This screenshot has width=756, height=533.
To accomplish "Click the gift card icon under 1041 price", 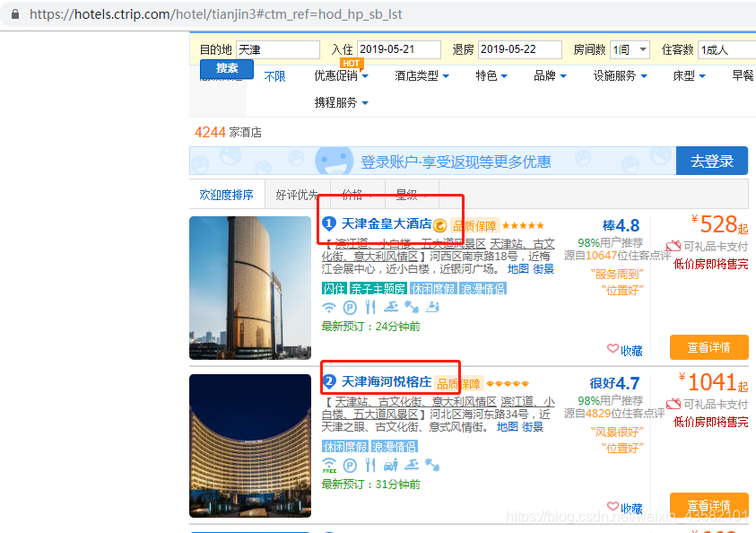I will point(673,404).
